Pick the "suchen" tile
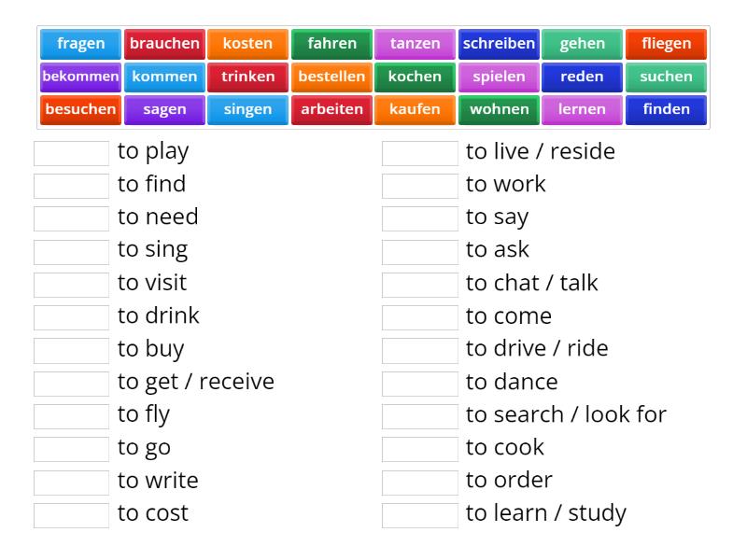 666,77
